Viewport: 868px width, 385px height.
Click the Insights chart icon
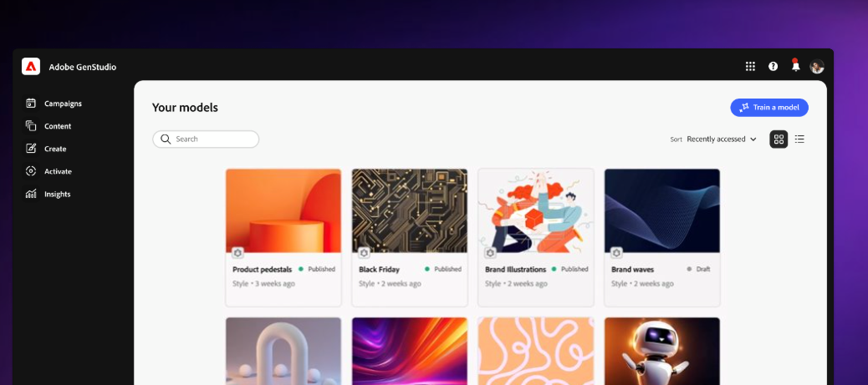(31, 194)
